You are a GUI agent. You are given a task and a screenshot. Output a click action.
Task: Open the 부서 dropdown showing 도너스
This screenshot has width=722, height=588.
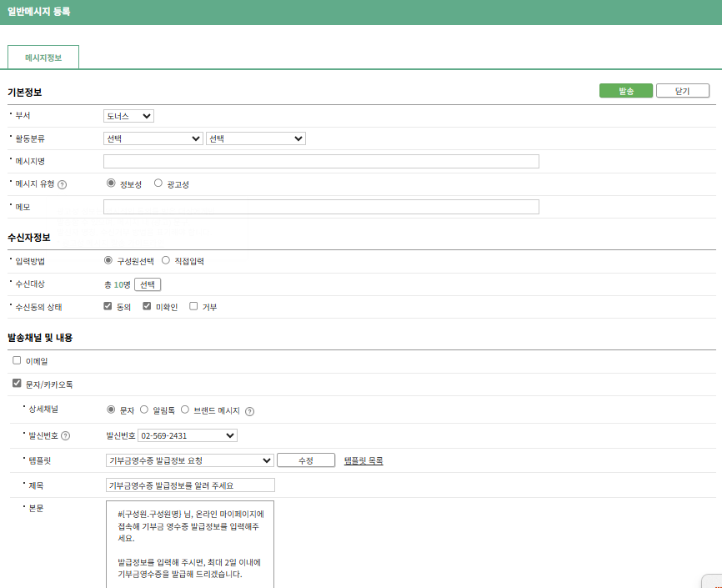point(128,116)
